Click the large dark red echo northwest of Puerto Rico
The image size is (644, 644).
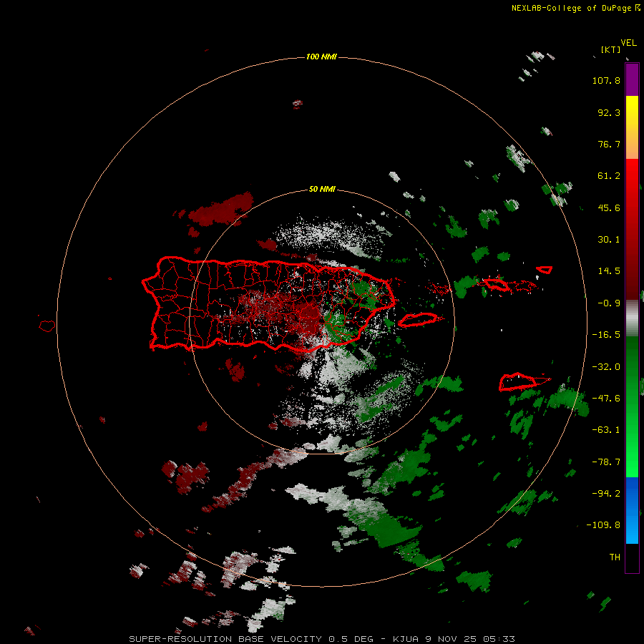click(223, 210)
